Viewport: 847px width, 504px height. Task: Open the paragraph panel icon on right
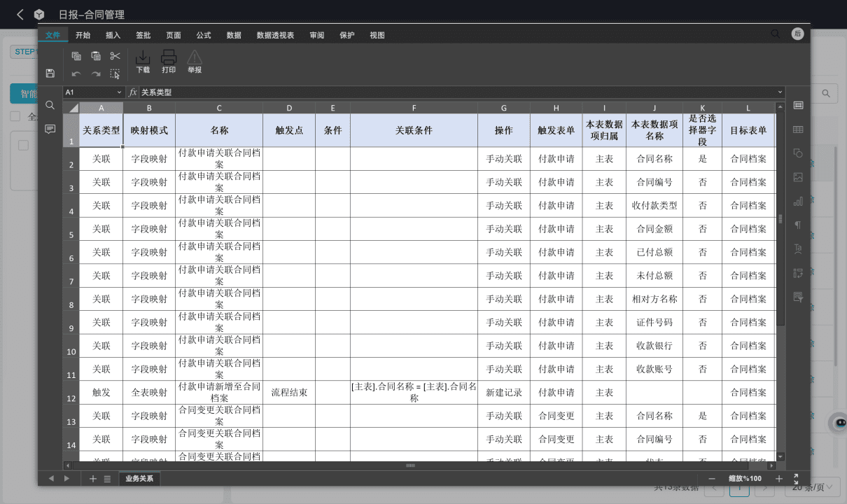coord(798,225)
